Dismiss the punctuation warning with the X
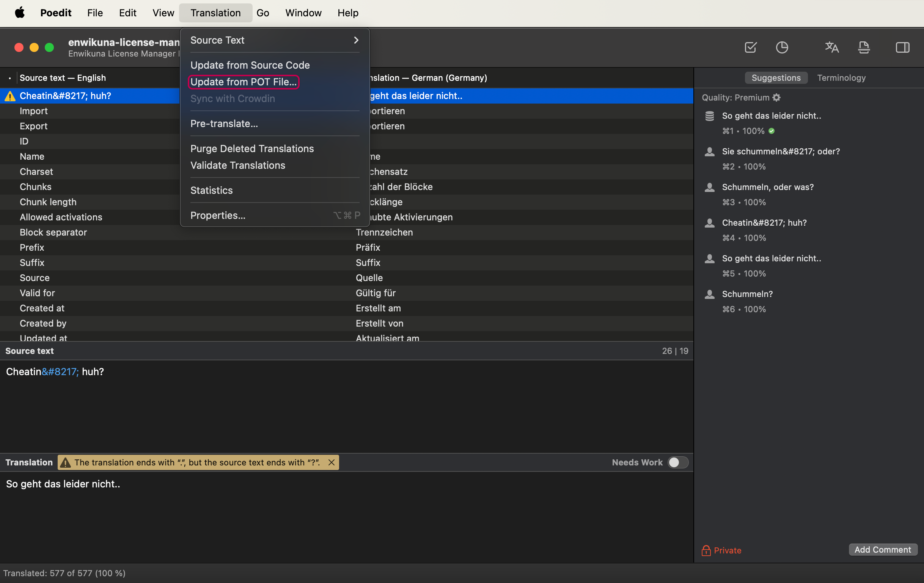 pos(331,462)
